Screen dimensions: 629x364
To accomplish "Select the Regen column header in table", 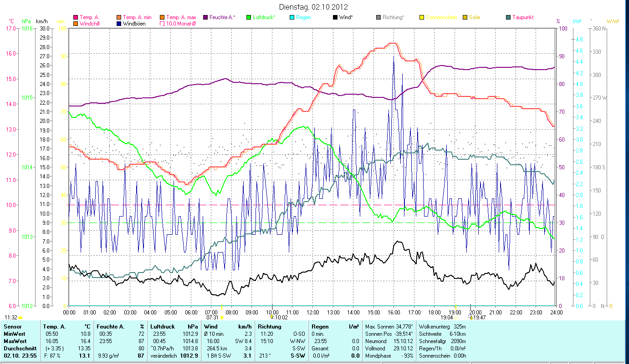I will pos(319,327).
